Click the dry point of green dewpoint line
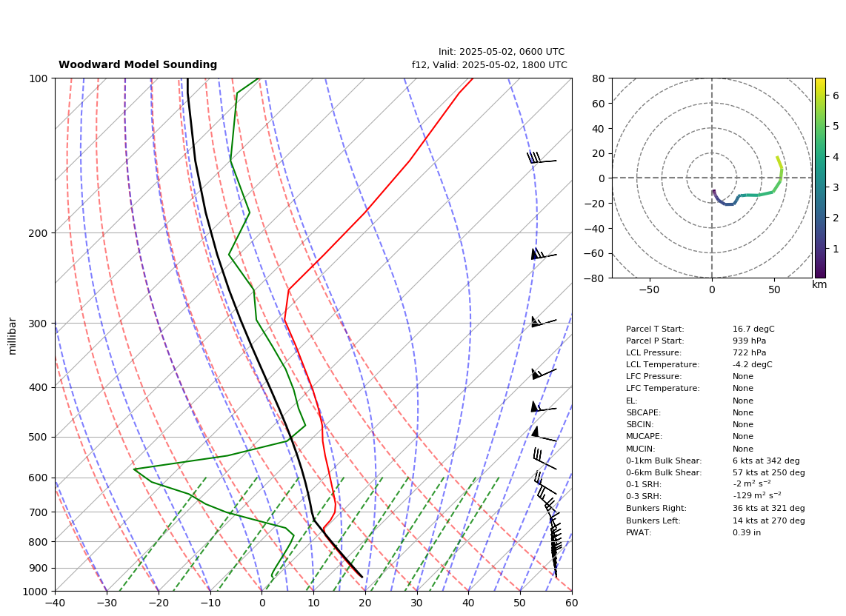Screen dimensions: 846x616 point(134,469)
